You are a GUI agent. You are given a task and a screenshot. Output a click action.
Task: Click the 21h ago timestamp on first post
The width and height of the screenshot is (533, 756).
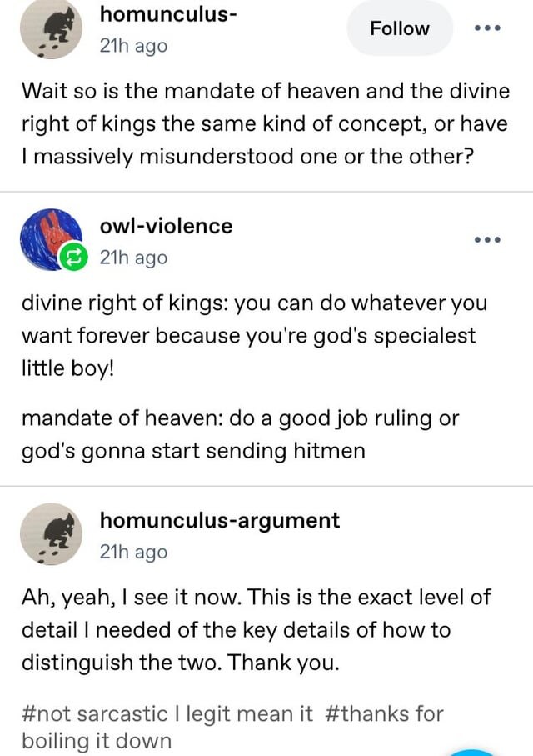tap(133, 46)
